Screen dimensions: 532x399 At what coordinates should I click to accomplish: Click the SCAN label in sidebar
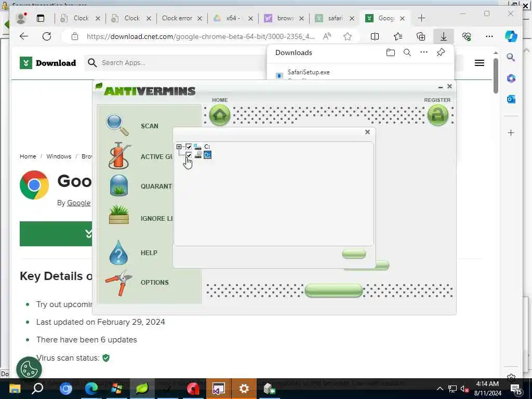[x=149, y=126]
